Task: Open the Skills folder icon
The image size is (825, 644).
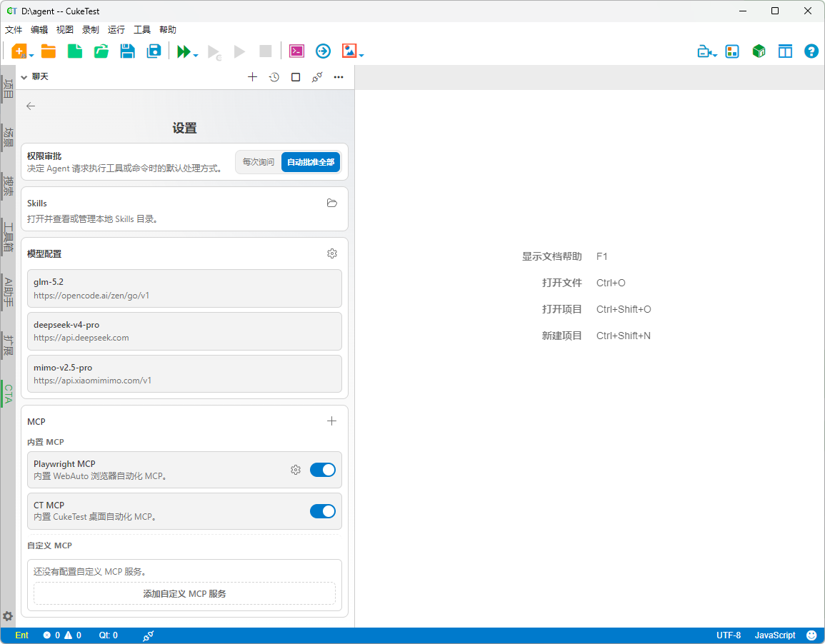Action: 331,203
